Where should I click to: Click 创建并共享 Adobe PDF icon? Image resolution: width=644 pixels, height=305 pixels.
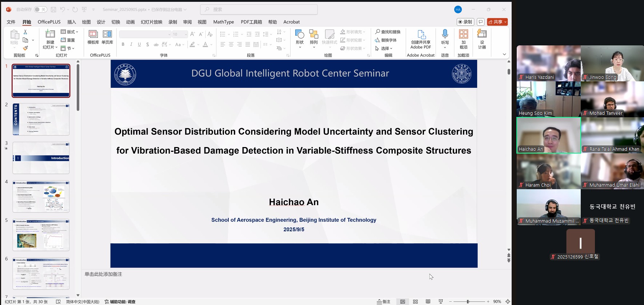click(x=421, y=39)
